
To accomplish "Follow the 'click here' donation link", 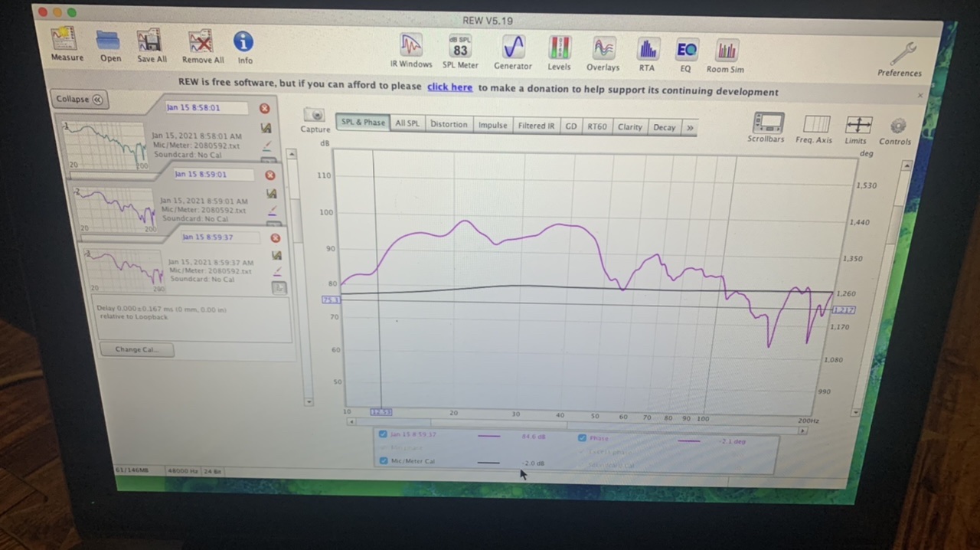I will coord(449,87).
